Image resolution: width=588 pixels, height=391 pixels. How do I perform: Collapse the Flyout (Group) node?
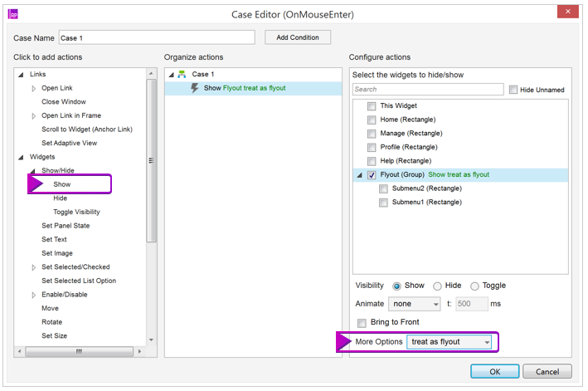point(360,175)
